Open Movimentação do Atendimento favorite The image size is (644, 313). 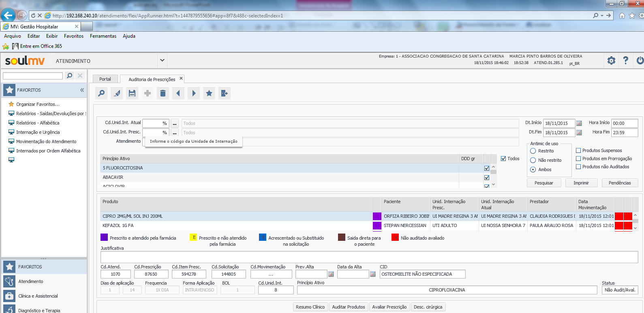point(46,141)
